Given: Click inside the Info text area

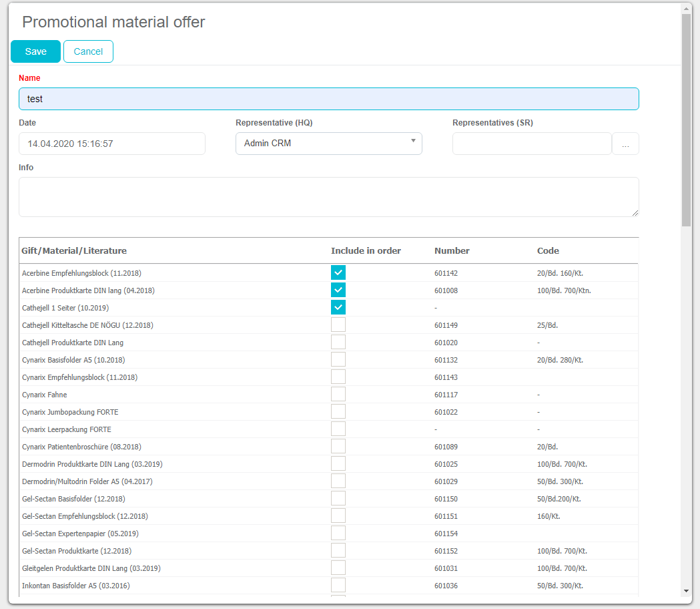Looking at the screenshot, I should click(x=328, y=197).
